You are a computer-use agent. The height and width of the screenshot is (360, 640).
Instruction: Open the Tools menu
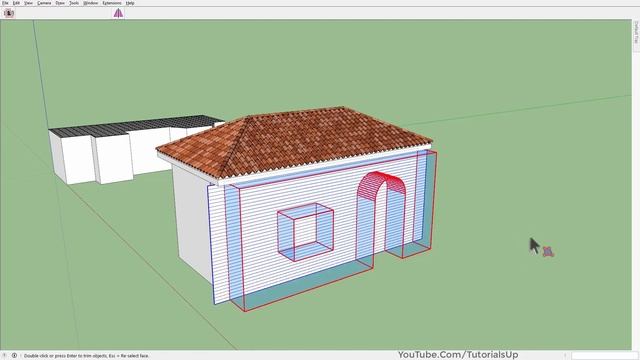tap(74, 3)
